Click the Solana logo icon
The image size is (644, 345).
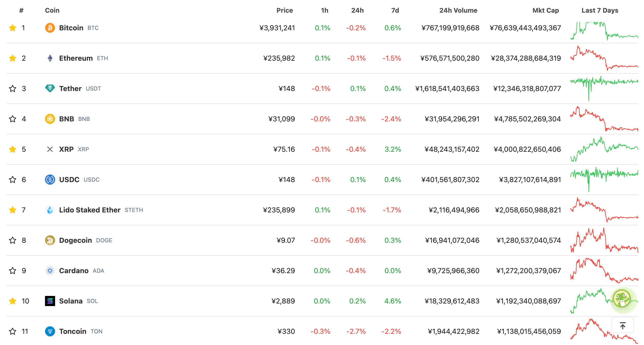coord(50,301)
